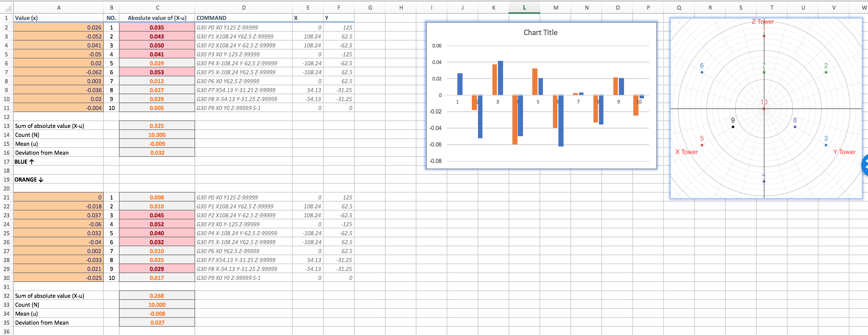Select column L header
This screenshot has height=335, width=868.
click(524, 8)
